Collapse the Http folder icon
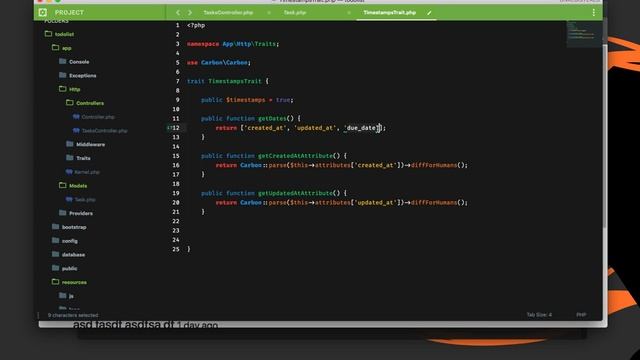The width and height of the screenshot is (640, 360). point(62,89)
